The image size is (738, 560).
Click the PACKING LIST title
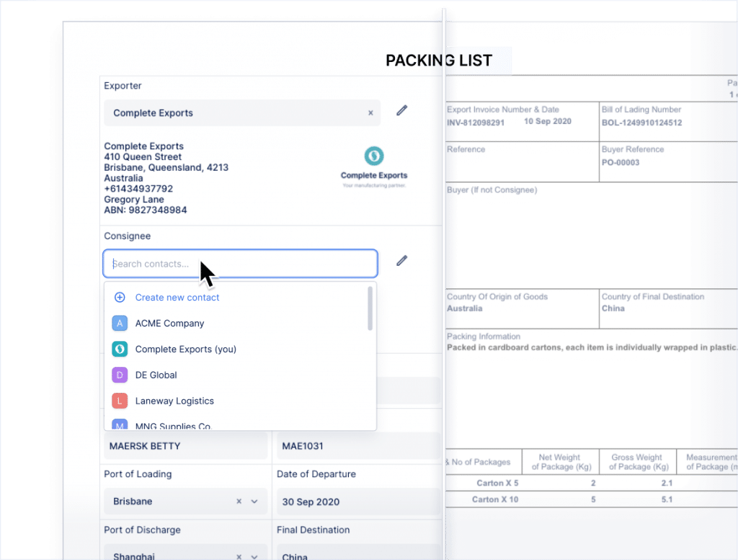[x=439, y=61]
